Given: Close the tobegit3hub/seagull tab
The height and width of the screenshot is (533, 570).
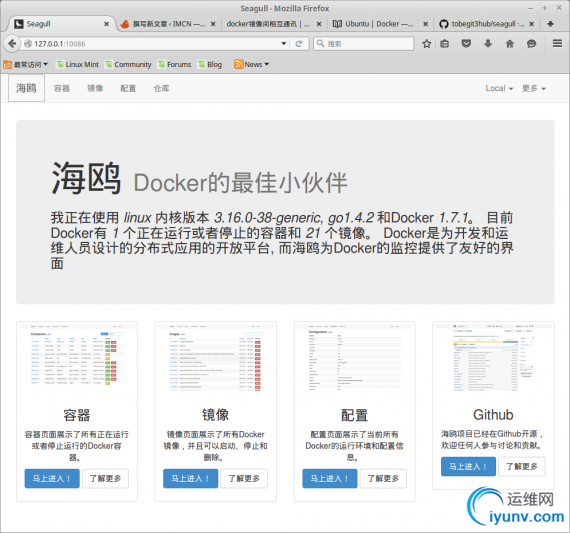Looking at the screenshot, I should (531, 24).
